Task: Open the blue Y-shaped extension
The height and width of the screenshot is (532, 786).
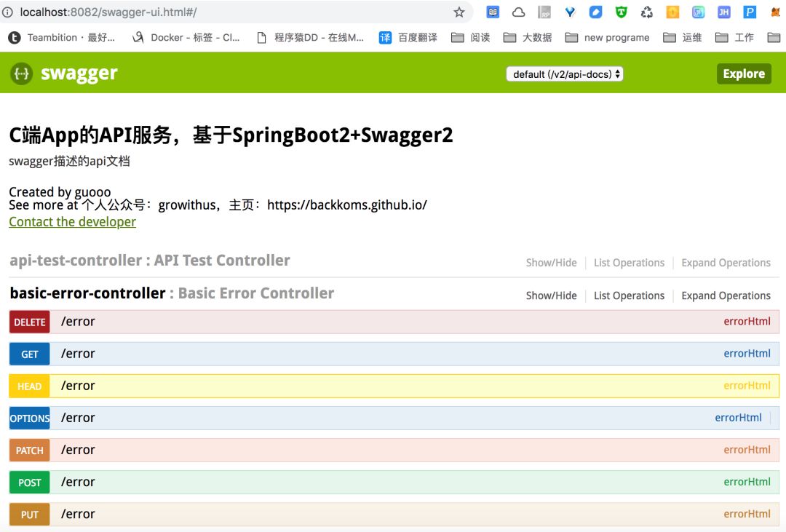Action: pyautogui.click(x=570, y=12)
